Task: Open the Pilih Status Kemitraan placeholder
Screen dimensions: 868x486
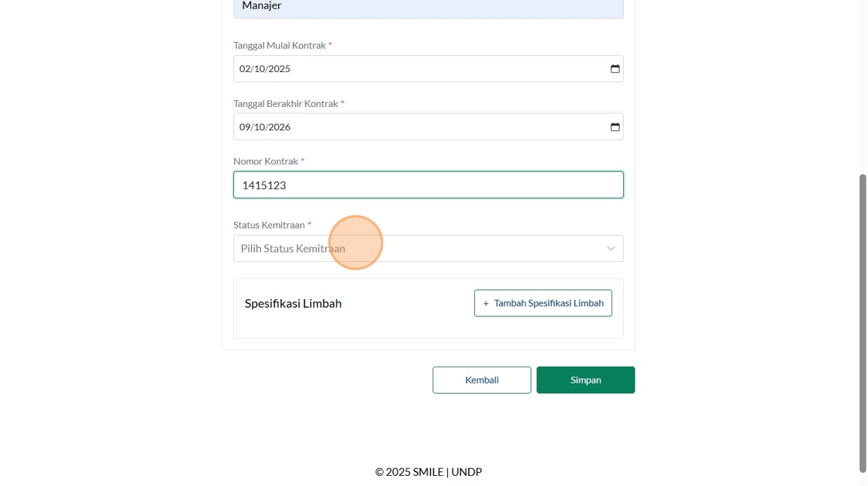Action: click(293, 249)
